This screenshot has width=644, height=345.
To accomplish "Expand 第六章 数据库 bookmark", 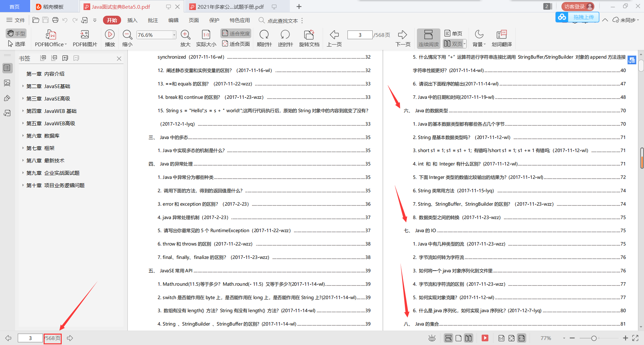I will tap(23, 136).
